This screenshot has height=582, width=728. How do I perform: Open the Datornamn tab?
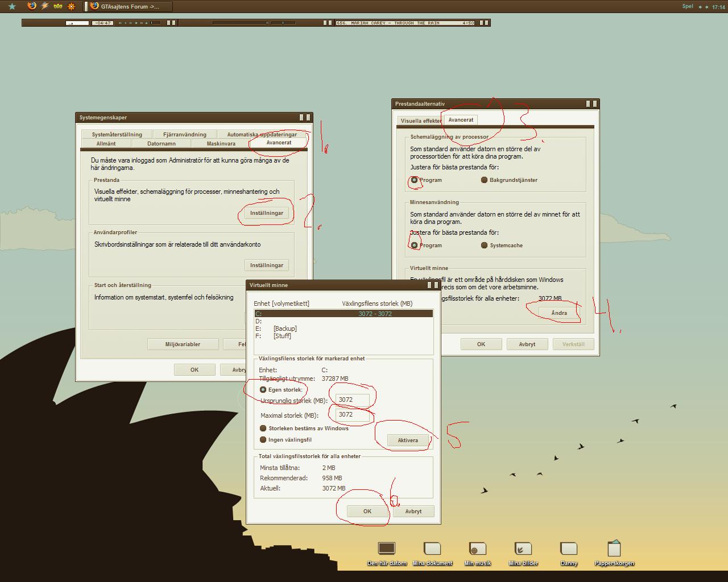(x=162, y=144)
